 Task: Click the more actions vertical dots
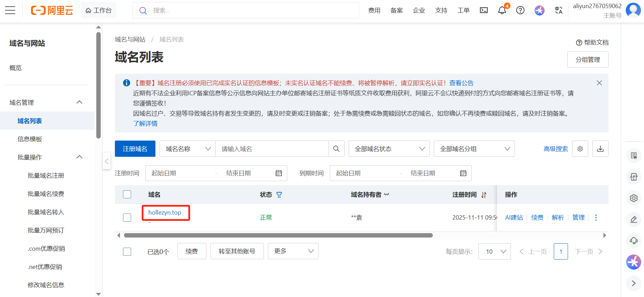click(596, 218)
